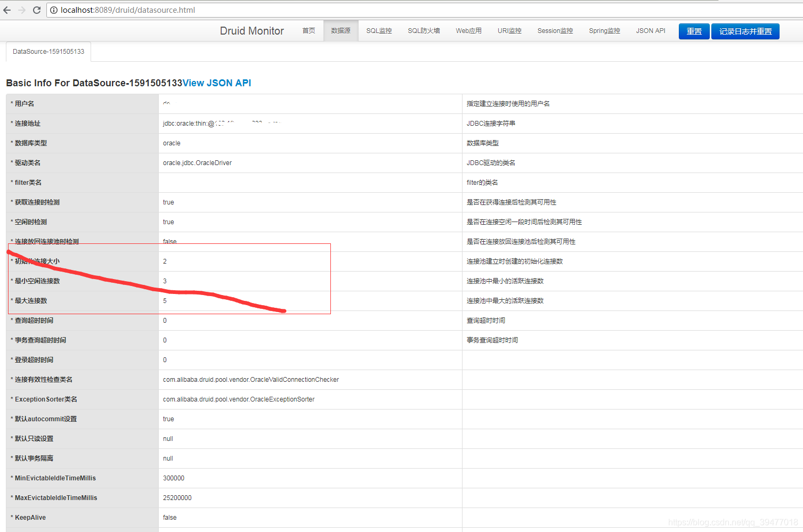Screen dimensions: 803x532
Task: Click the 登录超时时间 row label
Action: tap(34, 360)
